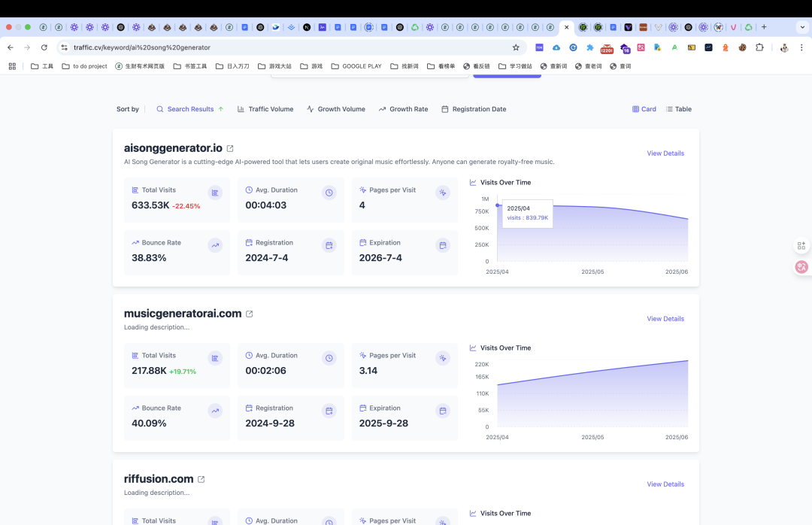Sort by Search Results

click(x=190, y=109)
